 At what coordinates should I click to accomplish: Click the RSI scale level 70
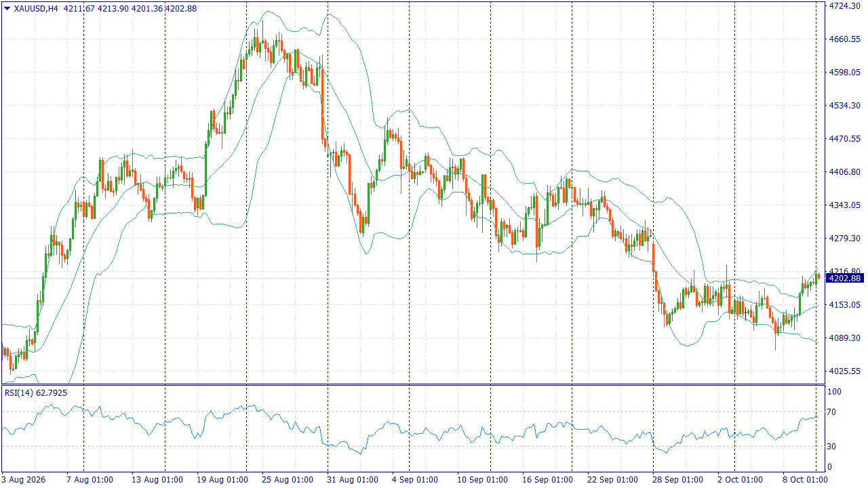click(833, 412)
